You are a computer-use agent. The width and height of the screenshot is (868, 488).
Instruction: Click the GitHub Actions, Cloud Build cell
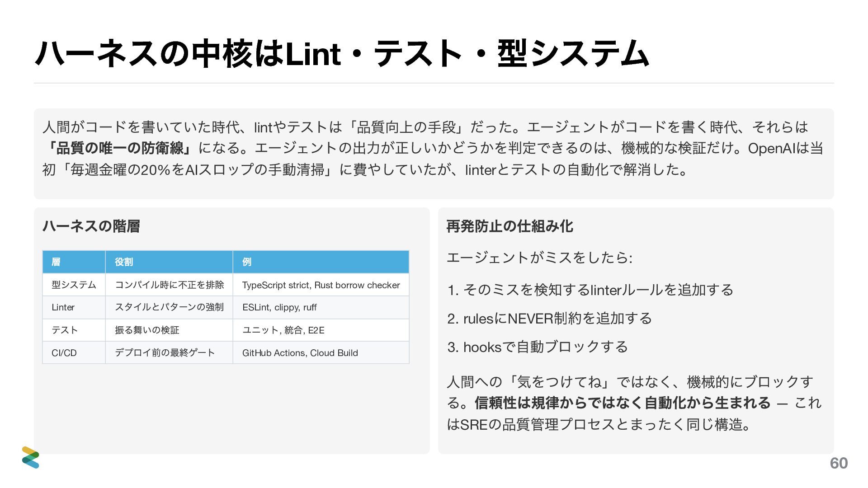[300, 353]
